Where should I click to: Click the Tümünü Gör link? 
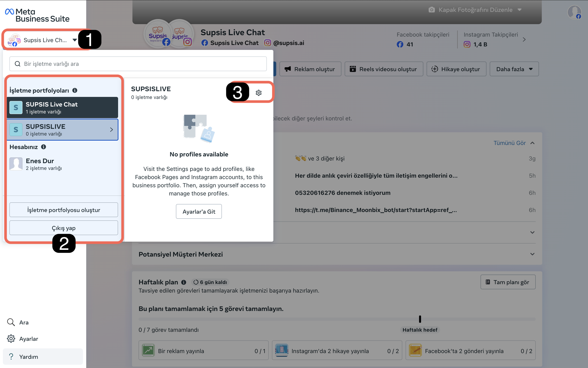[x=510, y=143]
